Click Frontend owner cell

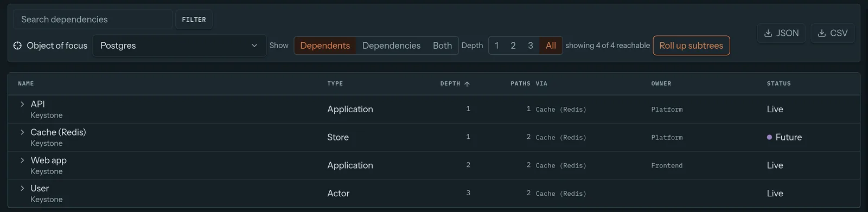coord(667,165)
